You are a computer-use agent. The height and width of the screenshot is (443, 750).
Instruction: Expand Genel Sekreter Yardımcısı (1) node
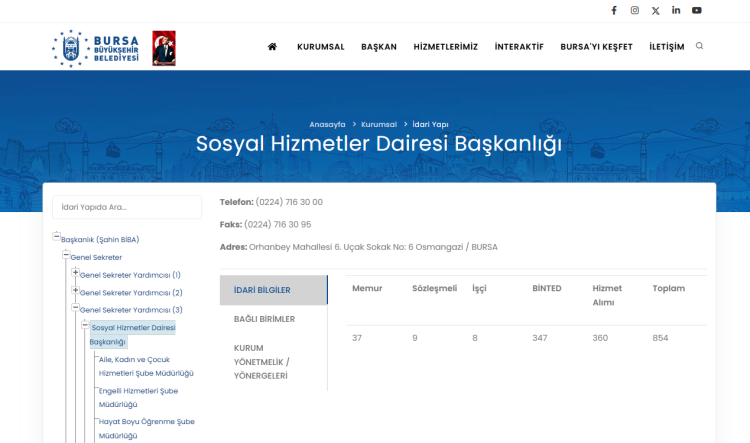coord(75,273)
